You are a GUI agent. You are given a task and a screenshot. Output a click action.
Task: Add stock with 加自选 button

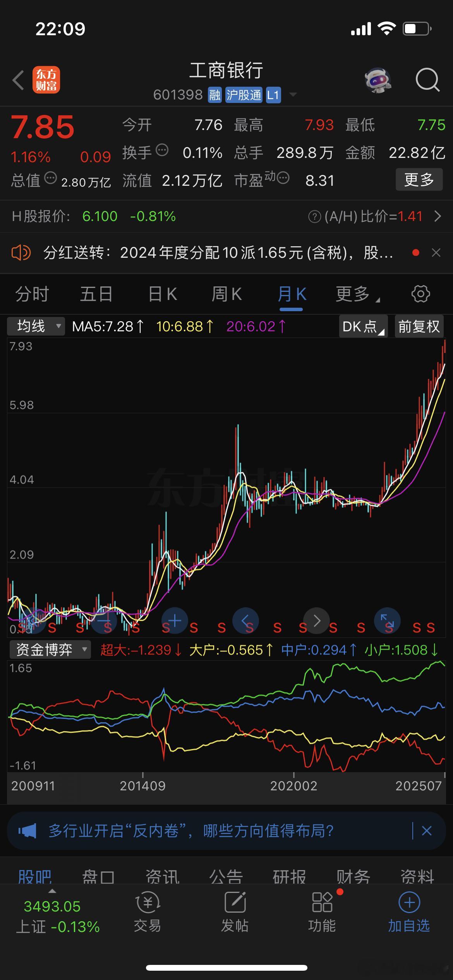pyautogui.click(x=409, y=912)
